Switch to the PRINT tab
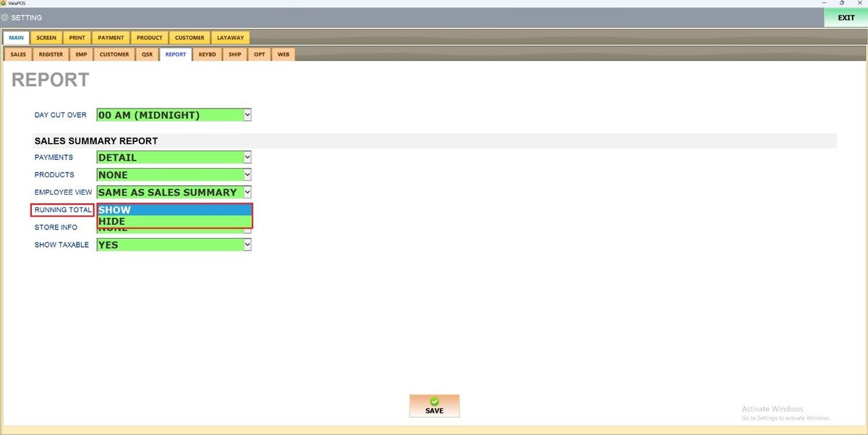Screen dimensions: 868x435 tap(77, 38)
